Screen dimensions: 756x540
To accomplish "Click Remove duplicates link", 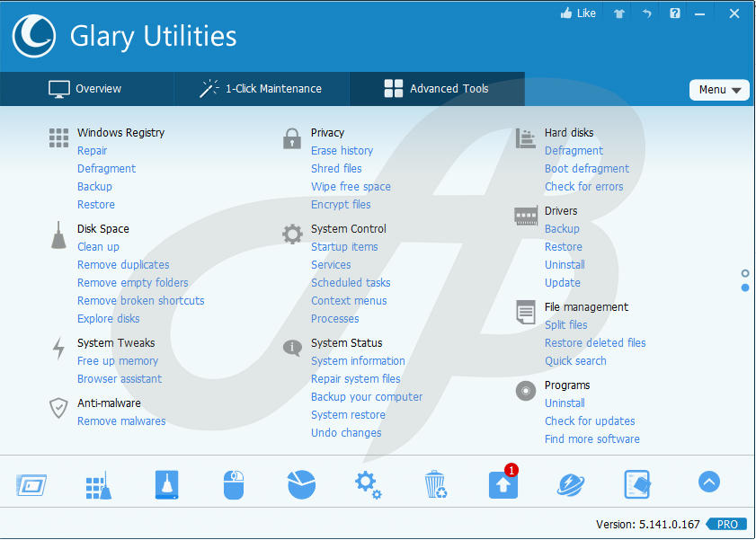I will click(123, 264).
